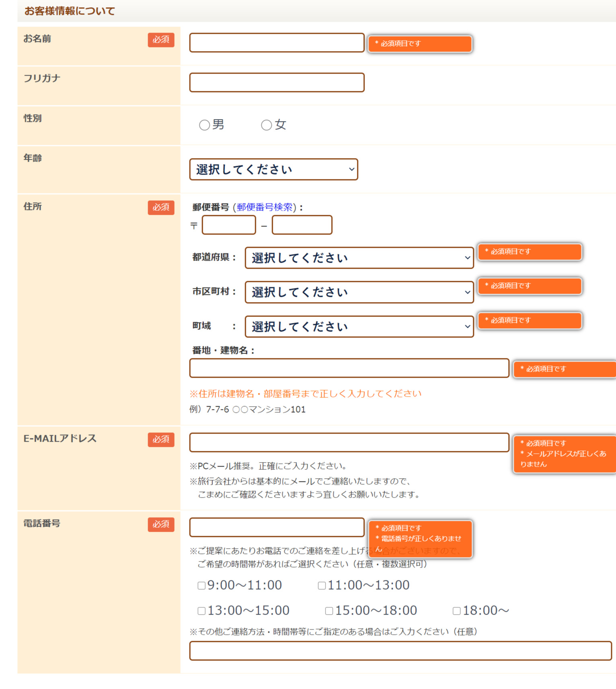Click the 必須 badge next to 住所
The image size is (616, 689).
coord(161,208)
